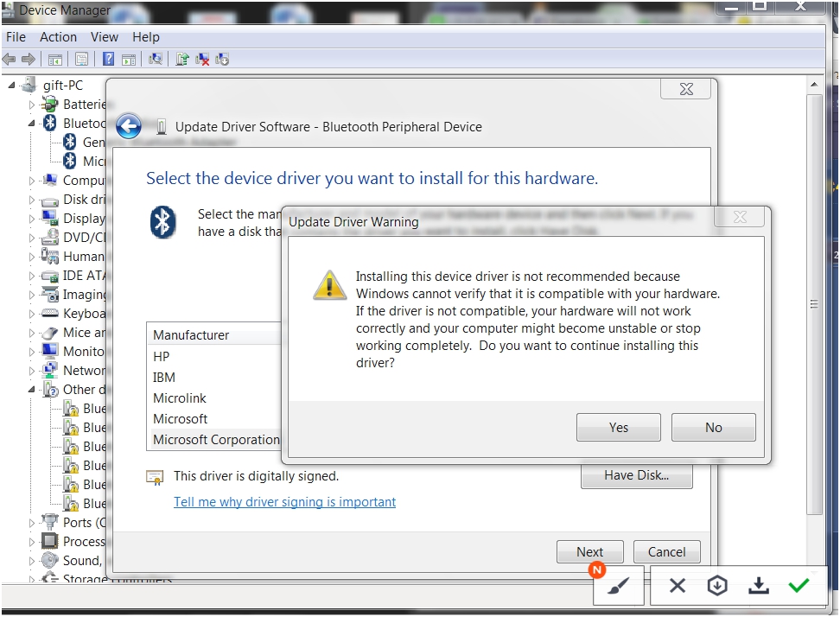Click No in Update Driver Warning
The image size is (840, 617).
click(713, 428)
